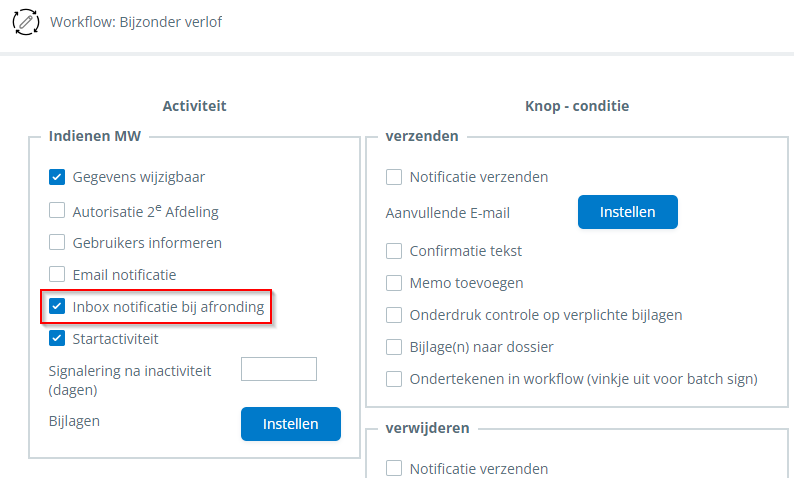Toggle Ondertekenen in workflow checkbox
The width and height of the screenshot is (794, 478).
coord(394,379)
